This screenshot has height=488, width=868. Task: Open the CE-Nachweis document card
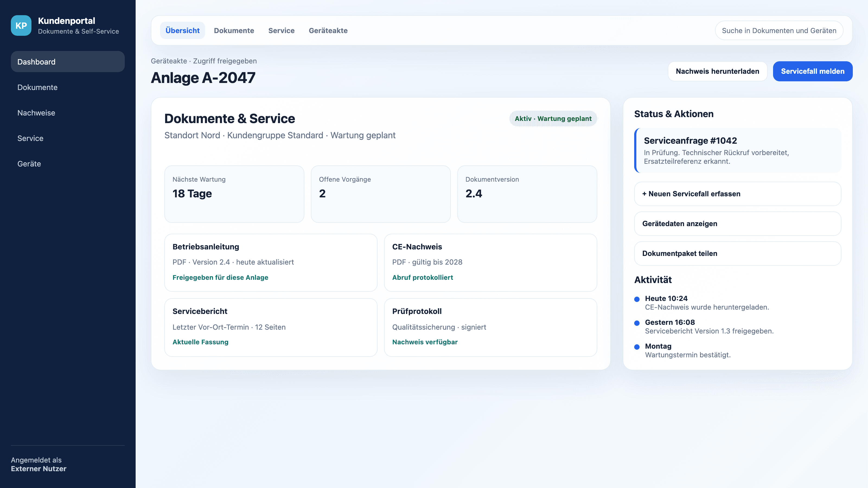[x=490, y=263]
